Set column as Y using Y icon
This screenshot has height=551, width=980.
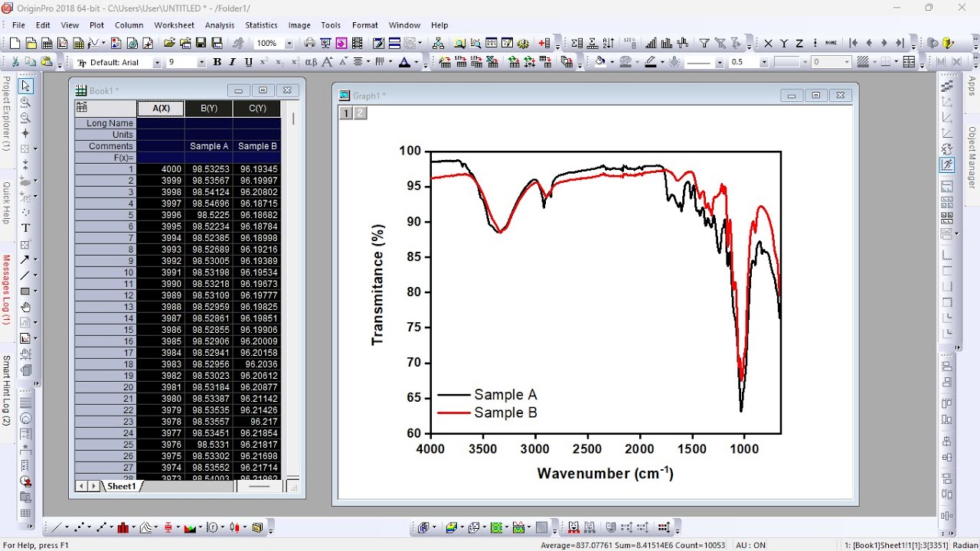[783, 44]
